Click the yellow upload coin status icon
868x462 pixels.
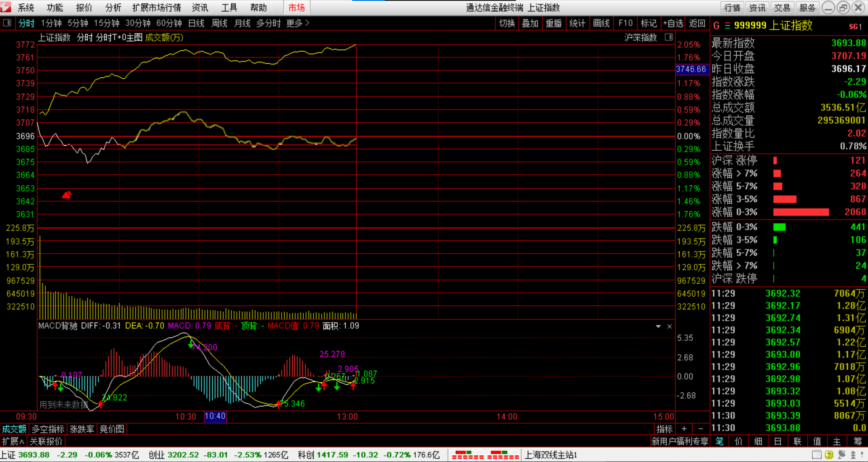coord(829,455)
